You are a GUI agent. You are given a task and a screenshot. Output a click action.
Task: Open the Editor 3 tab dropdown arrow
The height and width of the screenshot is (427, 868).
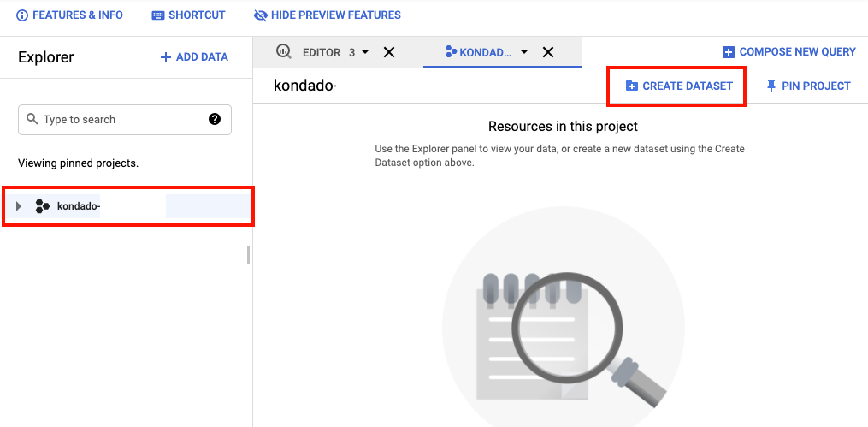coord(365,52)
